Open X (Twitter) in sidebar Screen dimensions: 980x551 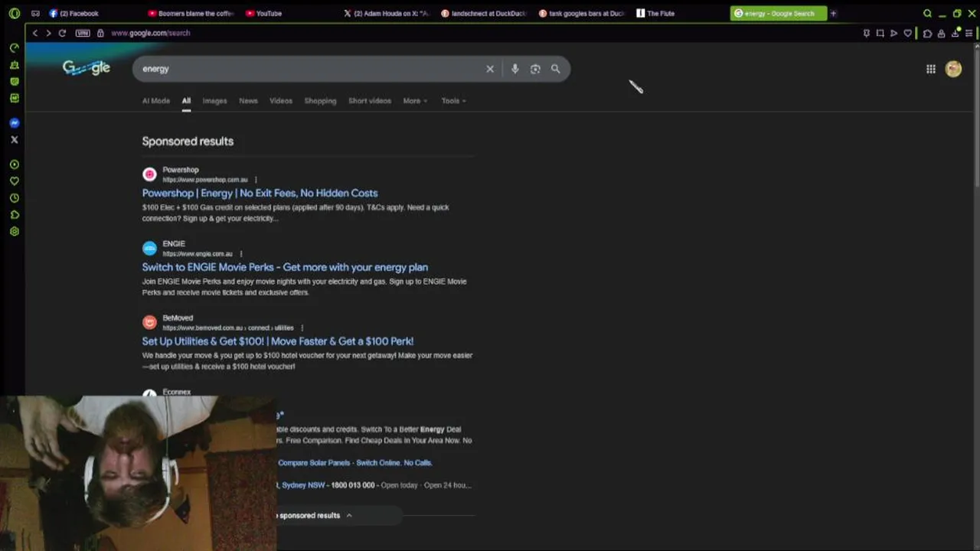click(14, 139)
